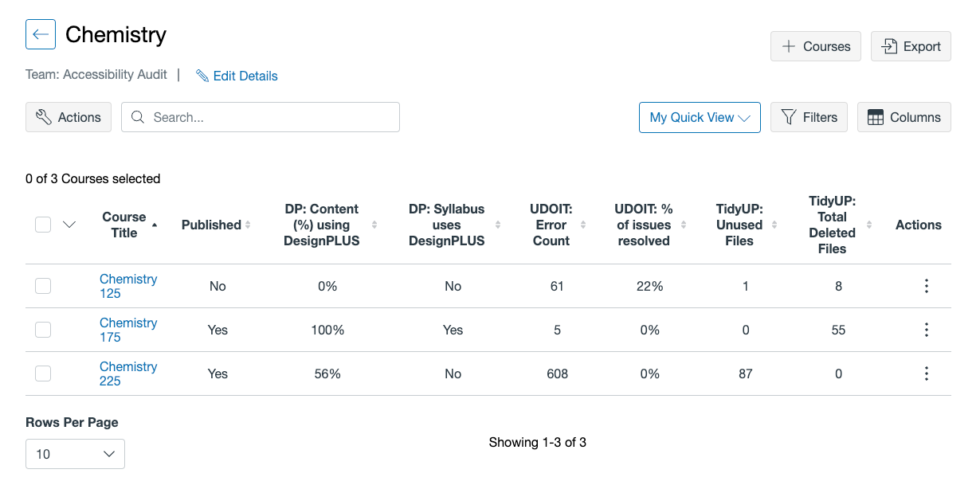Sort by UDOIT Error Count column
Image resolution: width=980 pixels, height=485 pixels.
point(582,225)
